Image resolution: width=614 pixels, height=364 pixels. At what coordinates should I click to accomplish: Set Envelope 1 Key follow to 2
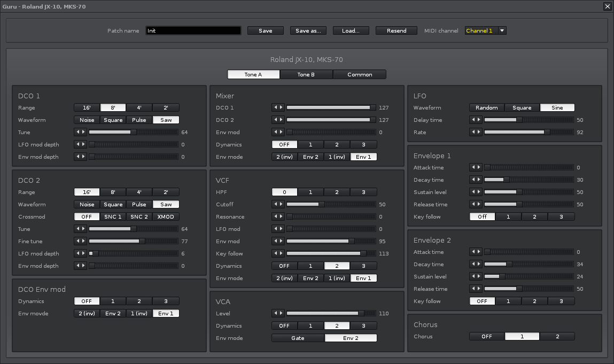(x=534, y=216)
